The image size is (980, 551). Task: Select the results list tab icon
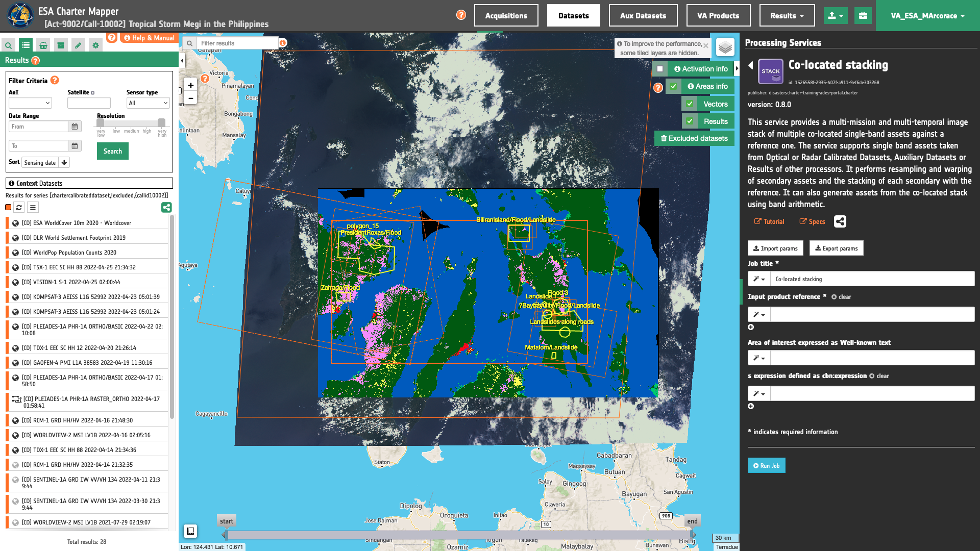point(26,45)
